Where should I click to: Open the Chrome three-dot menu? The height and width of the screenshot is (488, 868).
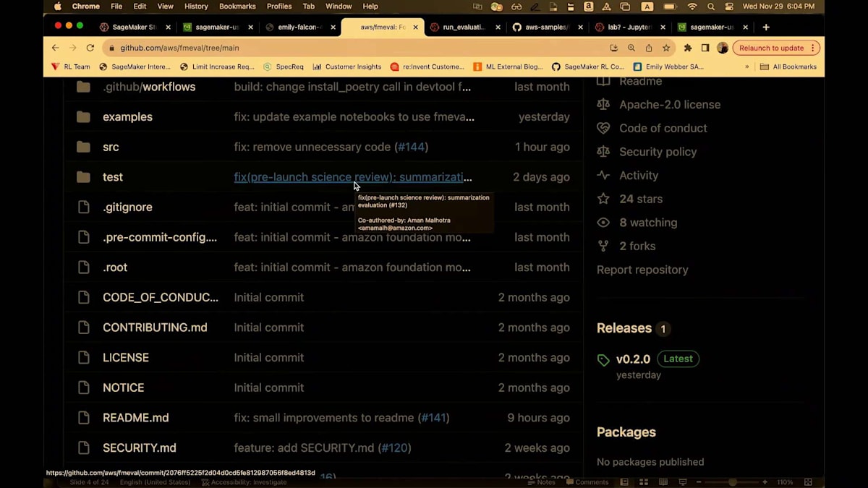point(813,48)
